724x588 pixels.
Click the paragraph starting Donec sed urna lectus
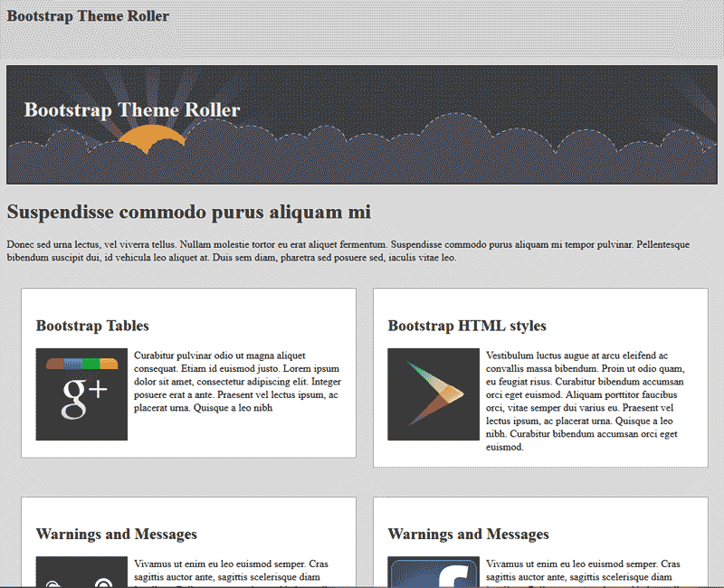(348, 251)
